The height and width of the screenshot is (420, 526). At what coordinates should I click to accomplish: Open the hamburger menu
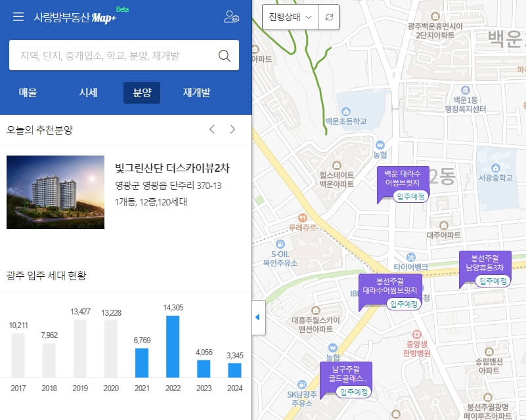coord(18,17)
